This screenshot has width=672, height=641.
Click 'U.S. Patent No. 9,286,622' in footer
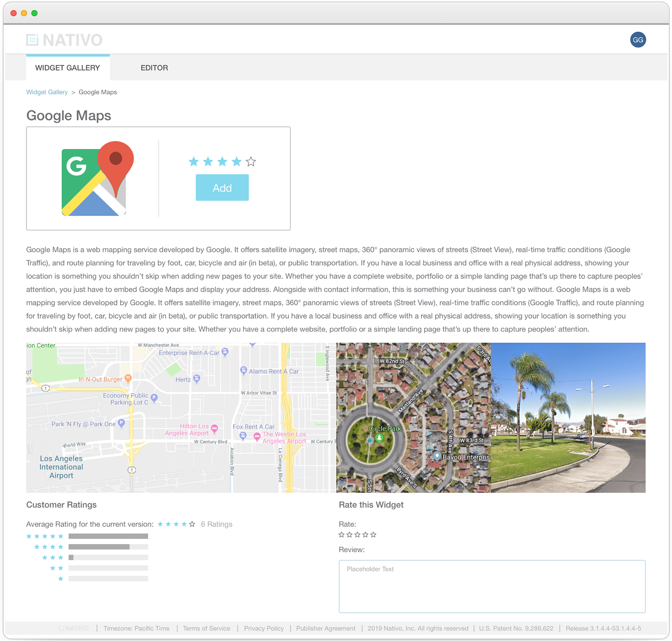pos(516,628)
